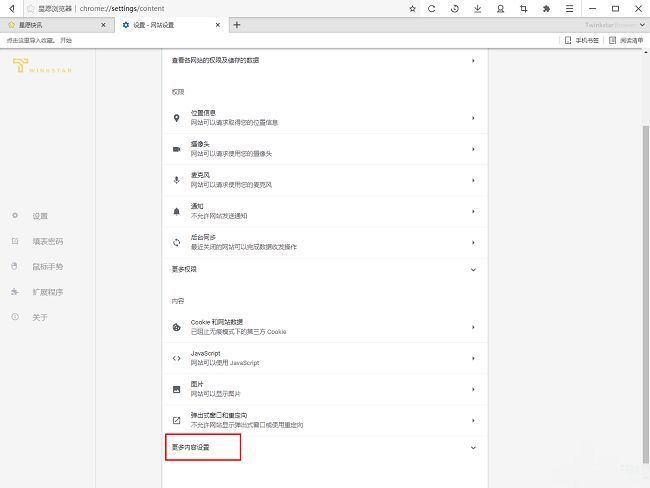This screenshot has height=488, width=650.
Task: Click the puzzle icon beside 扩展程序 in sidebar
Action: [15, 292]
